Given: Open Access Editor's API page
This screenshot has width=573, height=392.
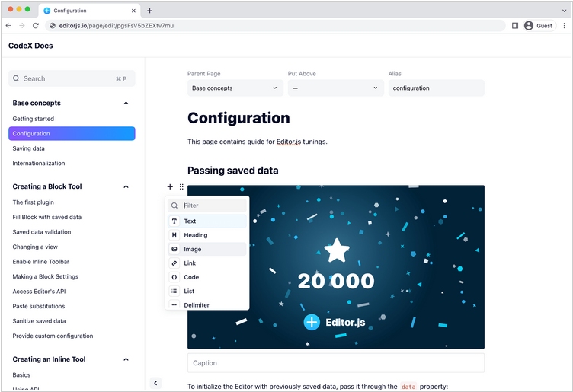Looking at the screenshot, I should (39, 292).
